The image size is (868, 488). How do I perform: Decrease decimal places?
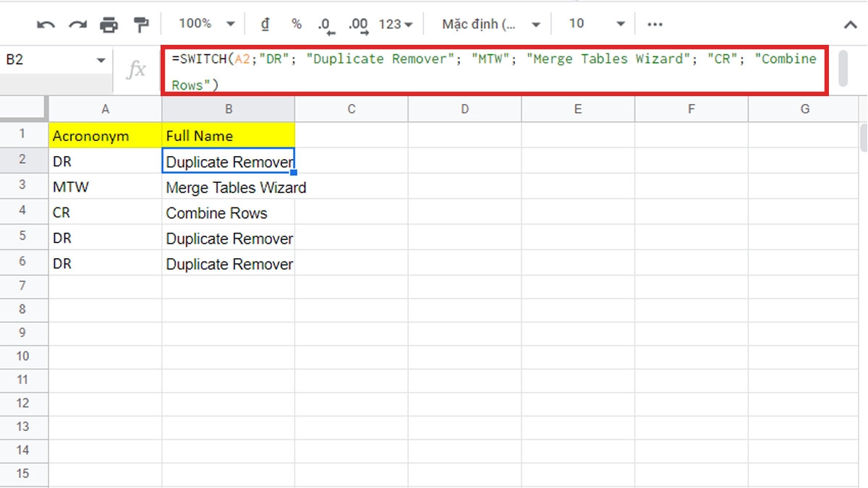tap(325, 23)
